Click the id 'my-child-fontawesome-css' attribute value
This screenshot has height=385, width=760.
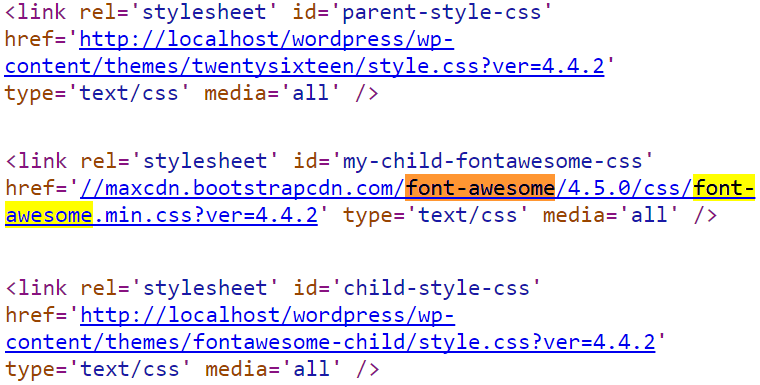493,160
